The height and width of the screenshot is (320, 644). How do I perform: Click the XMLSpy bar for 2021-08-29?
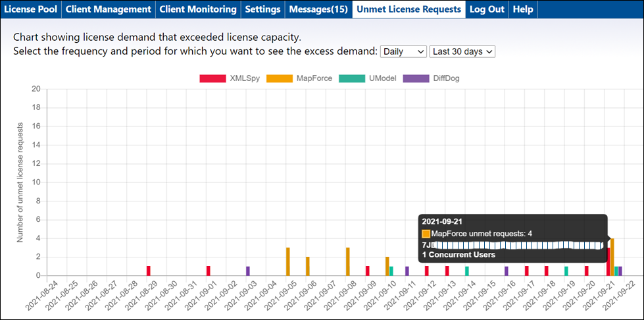149,271
